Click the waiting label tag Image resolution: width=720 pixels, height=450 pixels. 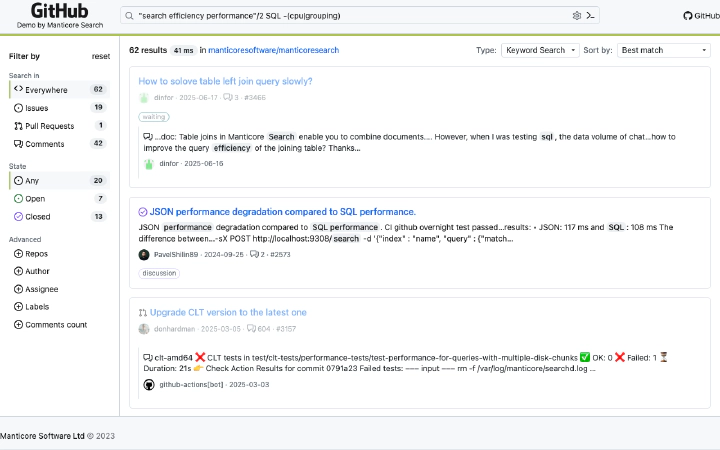pyautogui.click(x=154, y=117)
